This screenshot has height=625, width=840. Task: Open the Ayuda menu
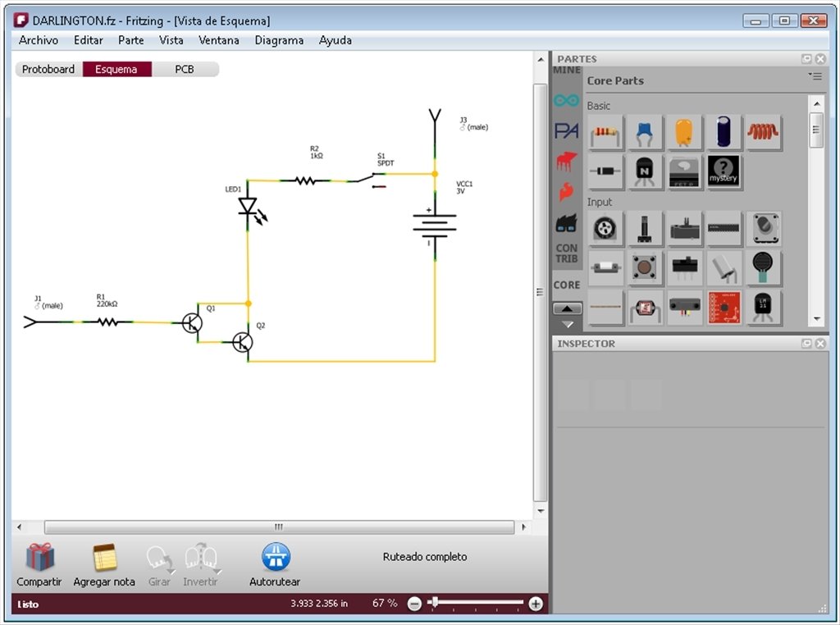point(336,40)
